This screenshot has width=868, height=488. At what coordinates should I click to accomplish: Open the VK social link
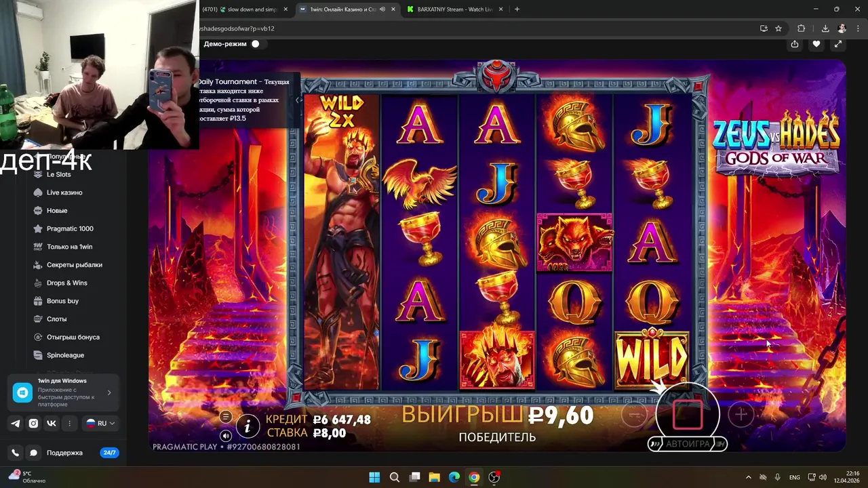point(52,423)
